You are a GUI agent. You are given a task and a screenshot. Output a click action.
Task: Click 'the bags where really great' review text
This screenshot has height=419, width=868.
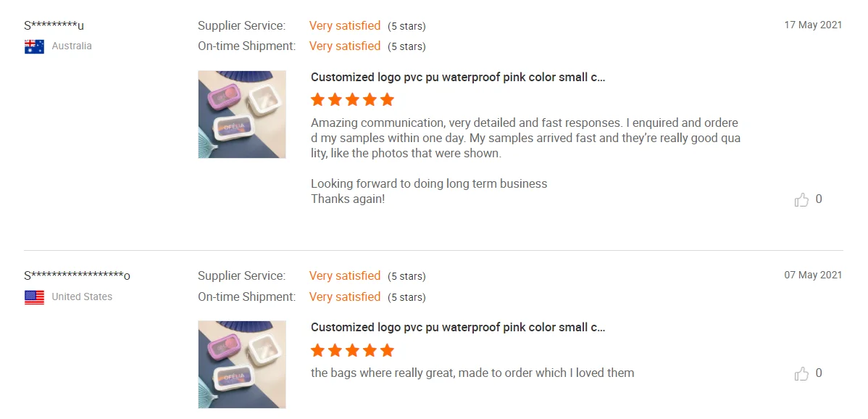tap(472, 373)
